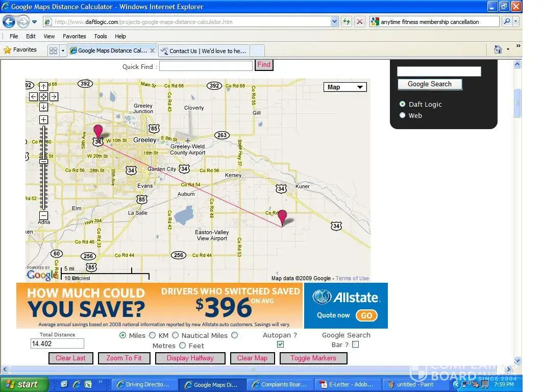
Task: Select the Daft Logic search option
Action: [402, 104]
